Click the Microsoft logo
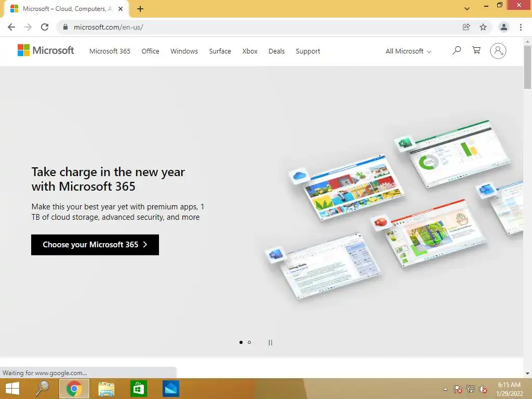 (46, 50)
